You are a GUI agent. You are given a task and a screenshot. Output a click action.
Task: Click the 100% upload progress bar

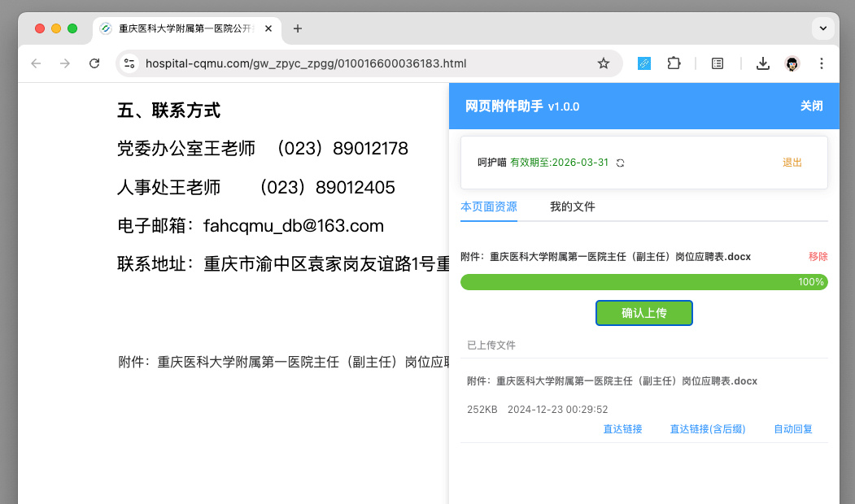(x=644, y=282)
